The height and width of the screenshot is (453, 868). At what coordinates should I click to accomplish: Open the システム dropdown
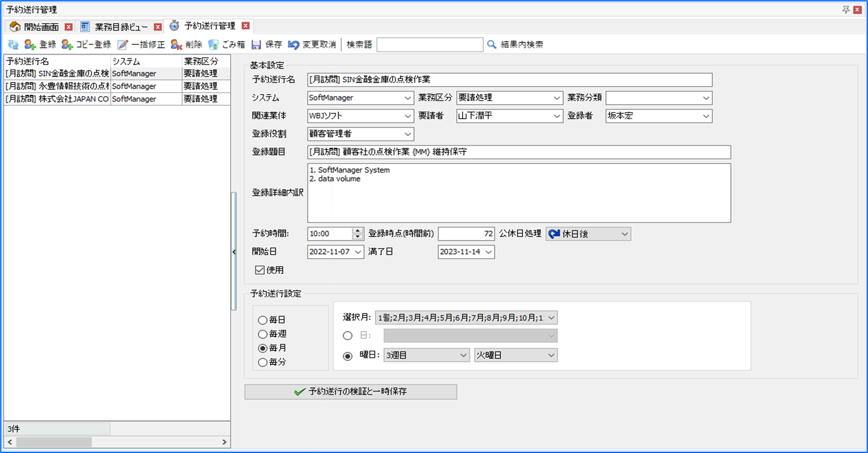coord(360,98)
